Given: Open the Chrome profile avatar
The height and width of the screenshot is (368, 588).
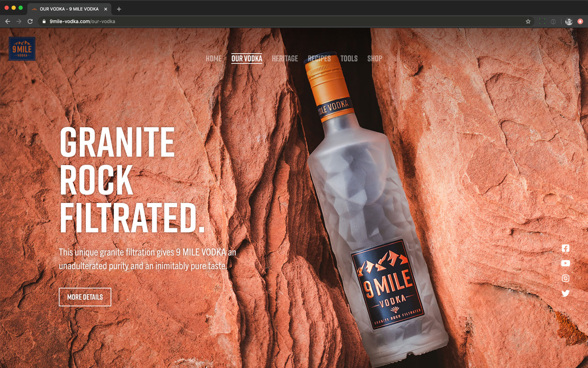Looking at the screenshot, I should pyautogui.click(x=569, y=21).
